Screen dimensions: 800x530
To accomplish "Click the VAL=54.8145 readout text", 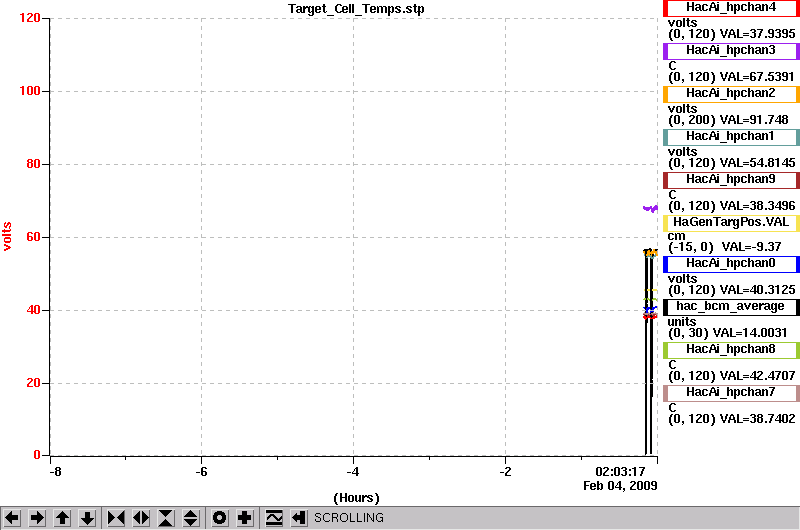I will click(x=757, y=163).
